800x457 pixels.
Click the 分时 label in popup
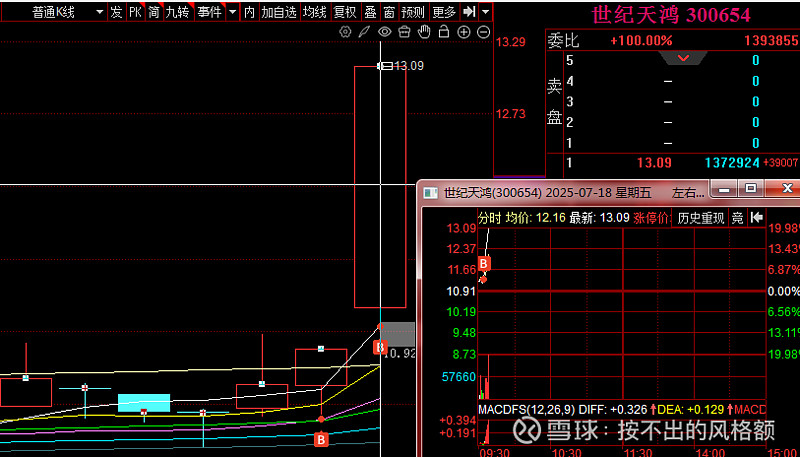[x=489, y=218]
